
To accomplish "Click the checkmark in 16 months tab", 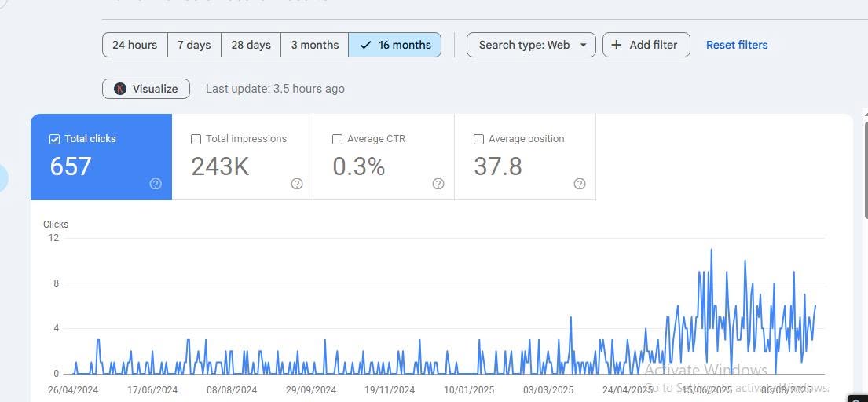I will click(x=365, y=46).
